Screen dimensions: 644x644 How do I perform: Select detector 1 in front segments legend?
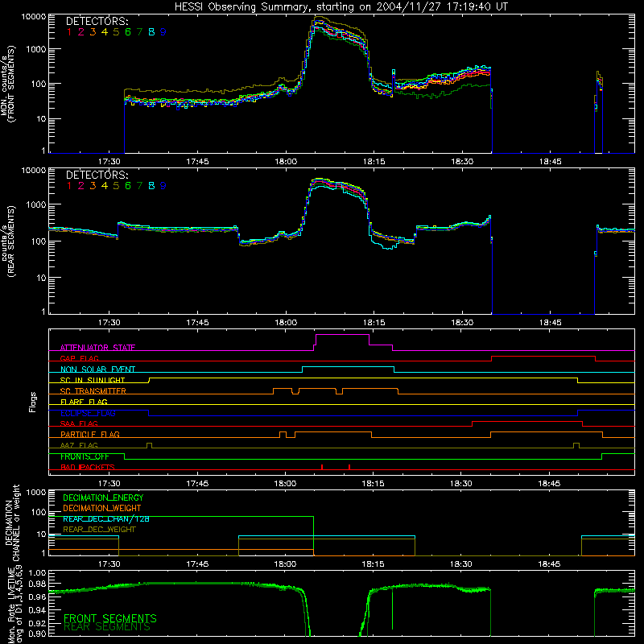(x=69, y=32)
